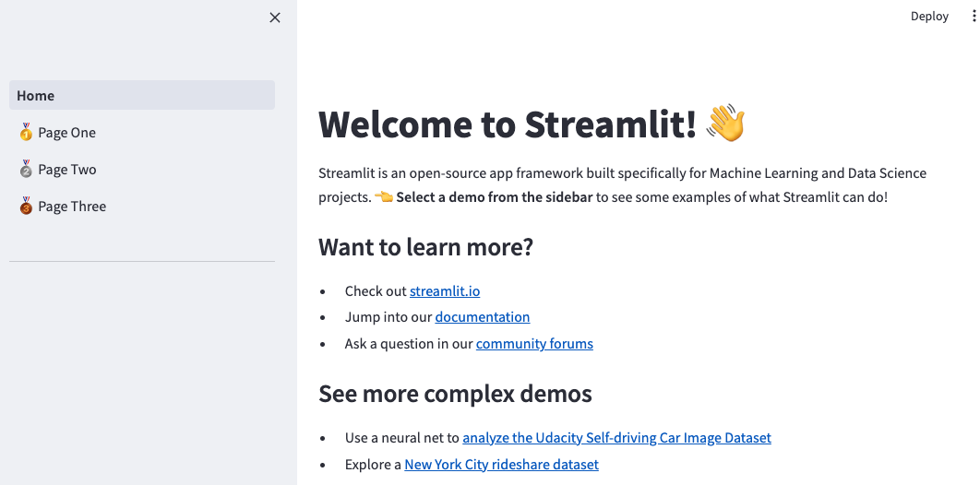
Task: Click the bold Select a demo from the sidebar text
Action: (x=495, y=197)
